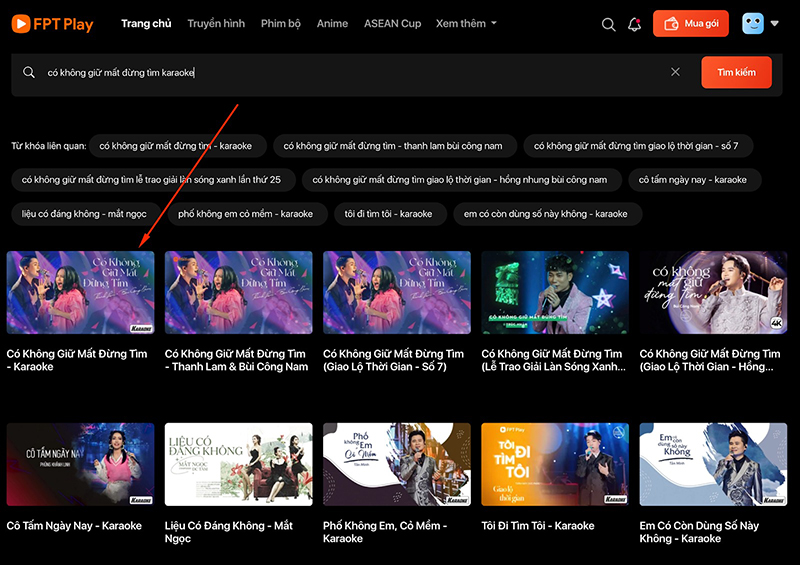Go to the Trang chủ tab
The image size is (800, 565).
click(x=146, y=23)
